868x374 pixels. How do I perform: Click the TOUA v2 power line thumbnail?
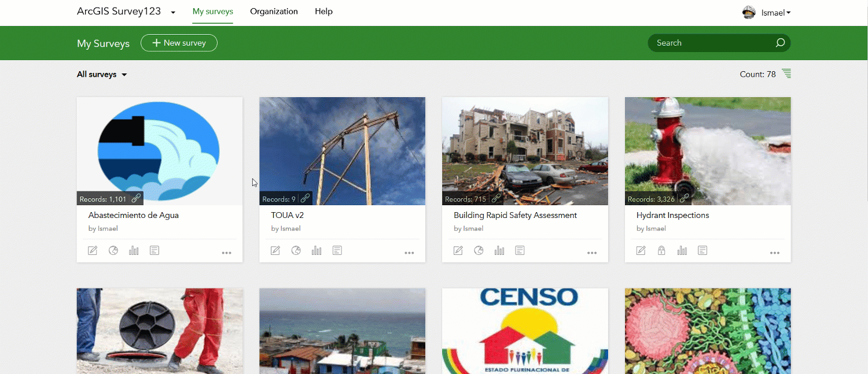343,151
